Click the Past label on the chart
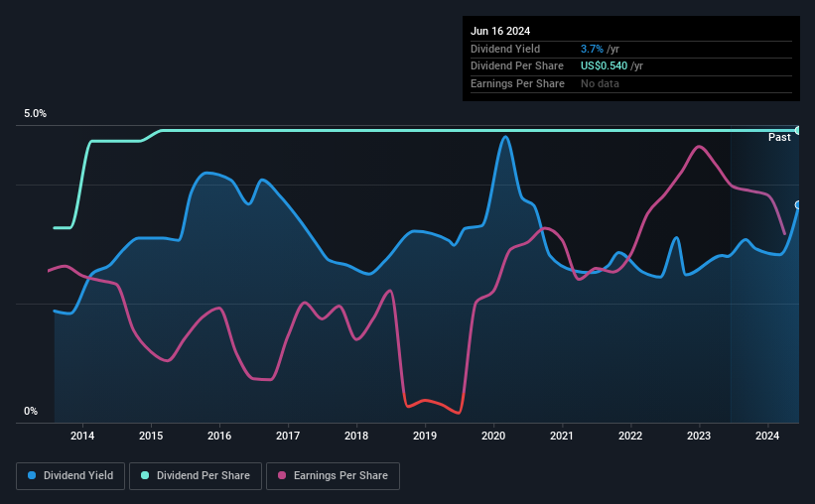 pos(779,137)
